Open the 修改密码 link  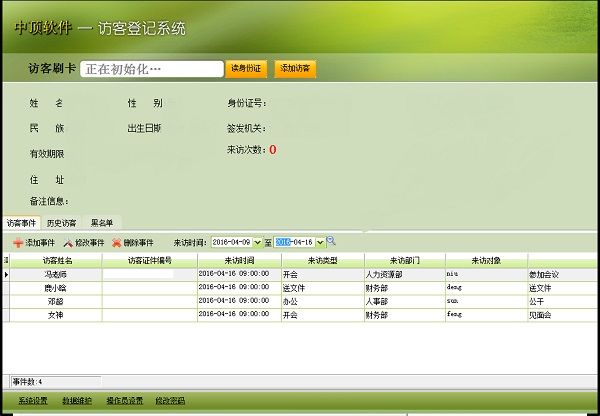click(x=171, y=401)
